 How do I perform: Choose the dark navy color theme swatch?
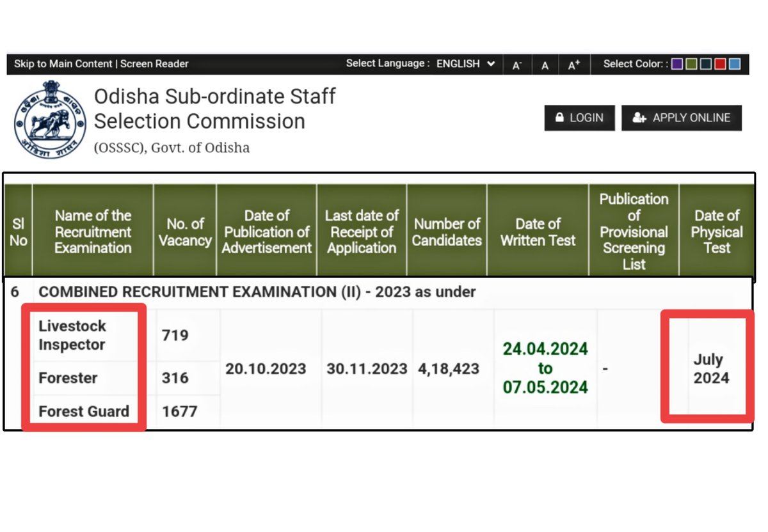706,64
